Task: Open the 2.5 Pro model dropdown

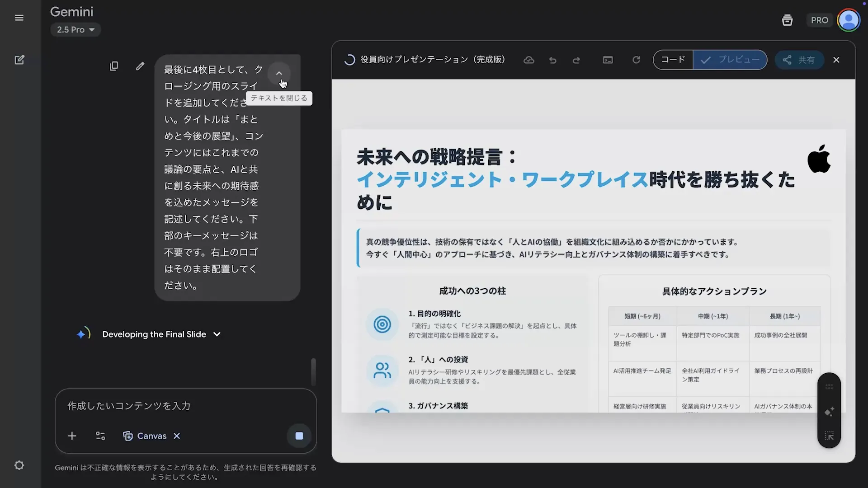Action: tap(75, 29)
